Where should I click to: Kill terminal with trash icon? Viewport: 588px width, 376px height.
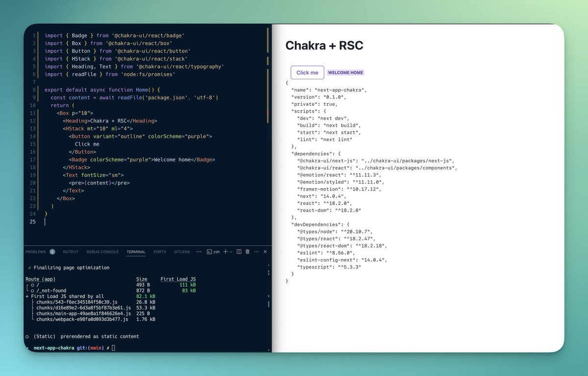click(247, 252)
